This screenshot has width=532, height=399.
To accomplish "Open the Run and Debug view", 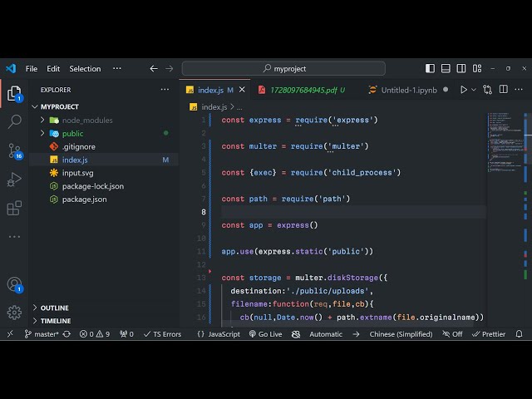I will click(14, 180).
